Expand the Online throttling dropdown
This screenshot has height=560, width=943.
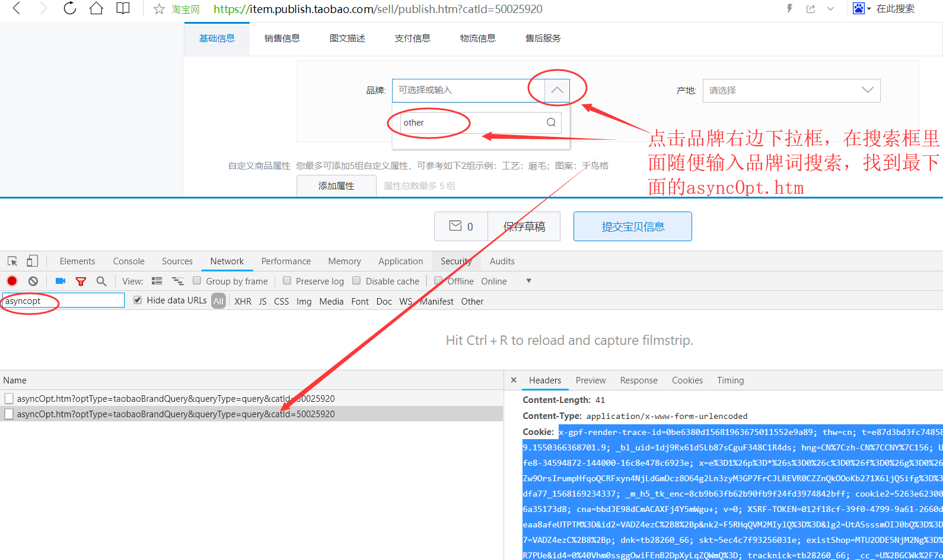[x=528, y=281]
